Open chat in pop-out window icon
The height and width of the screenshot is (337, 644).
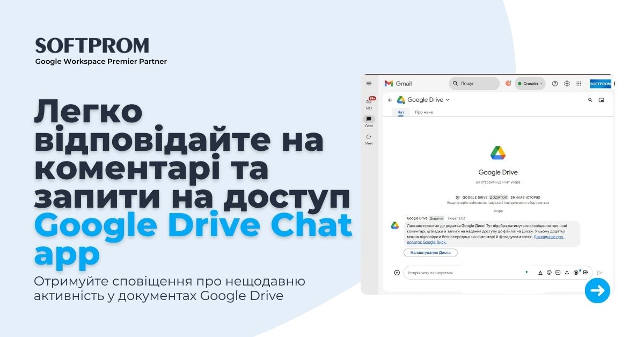[602, 100]
